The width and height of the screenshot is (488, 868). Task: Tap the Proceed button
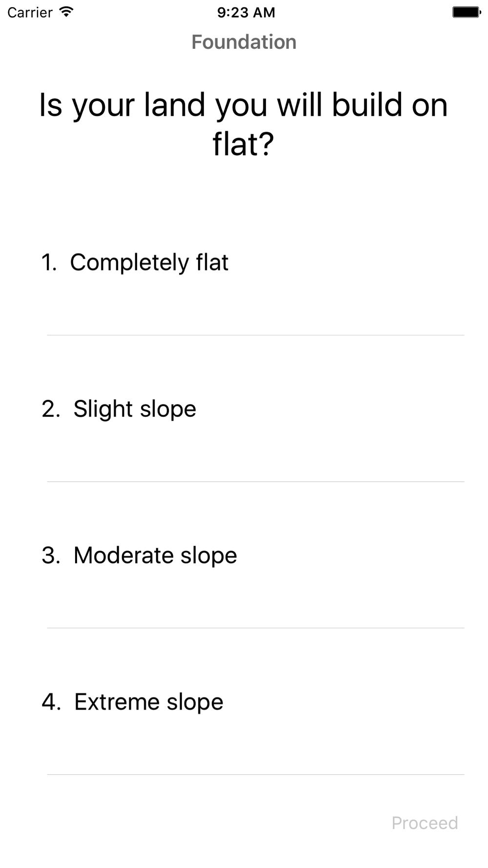click(425, 823)
